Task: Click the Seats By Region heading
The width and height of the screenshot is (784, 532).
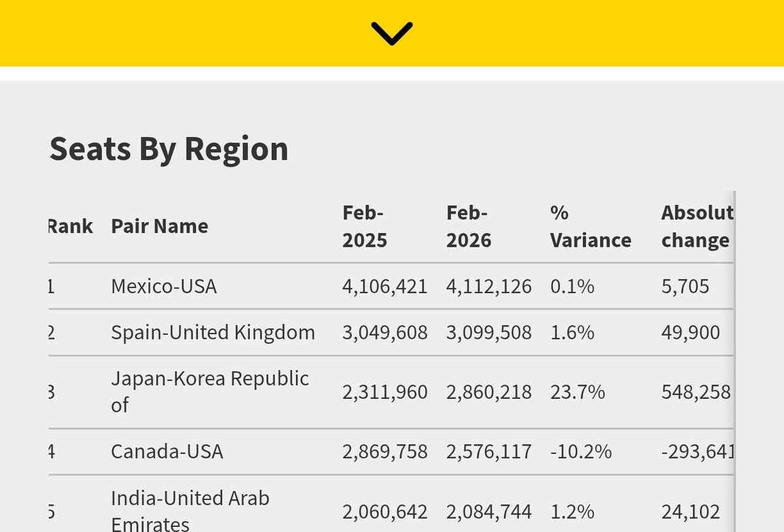Action: click(x=169, y=149)
